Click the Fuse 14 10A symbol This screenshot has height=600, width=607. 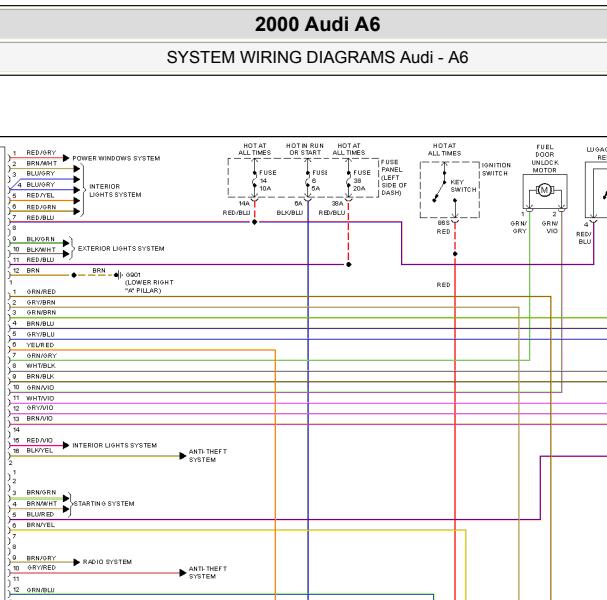(x=254, y=181)
